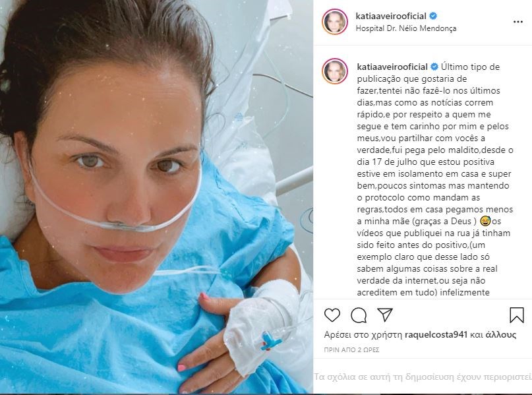This screenshot has height=395, width=532.
Task: Click 'Αρέσει στο χρήστη' likes text
Action: pos(363,334)
